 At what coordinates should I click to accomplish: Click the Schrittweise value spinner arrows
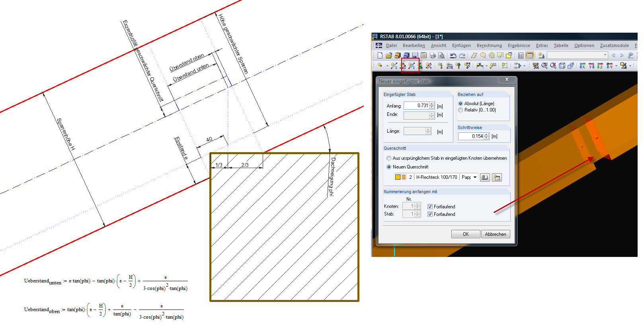[x=486, y=136]
